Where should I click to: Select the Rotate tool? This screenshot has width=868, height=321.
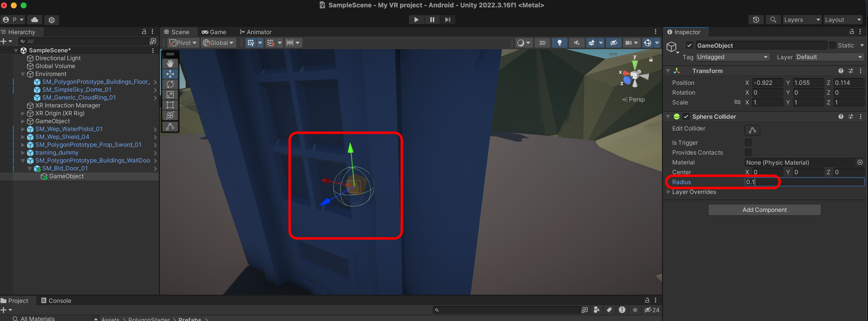pos(170,84)
